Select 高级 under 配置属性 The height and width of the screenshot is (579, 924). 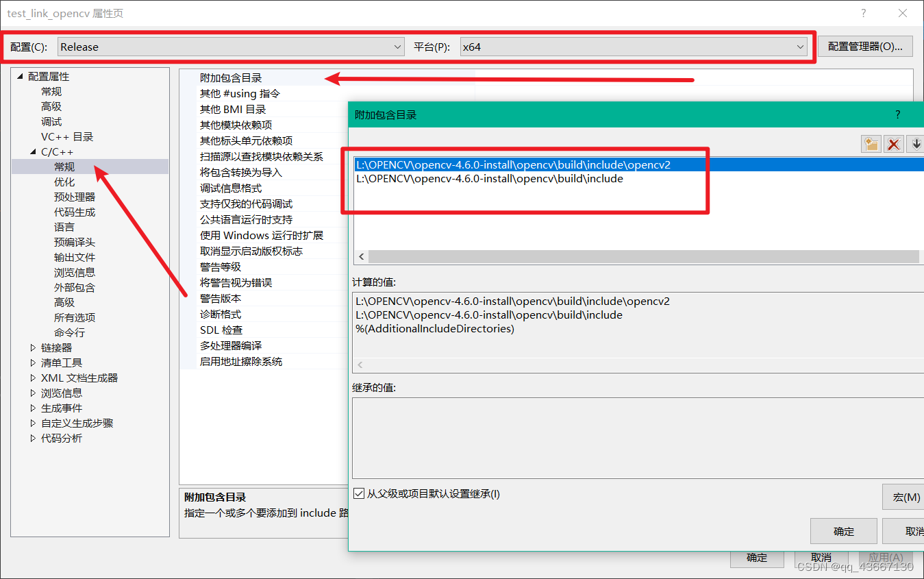click(x=51, y=106)
